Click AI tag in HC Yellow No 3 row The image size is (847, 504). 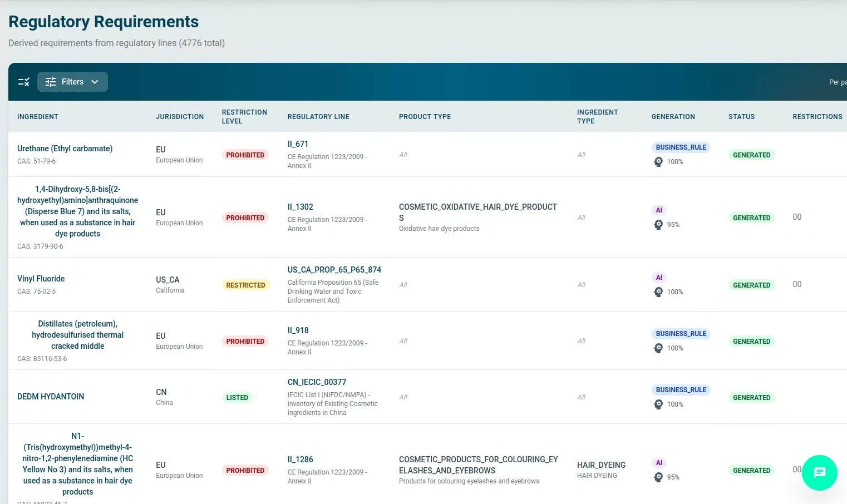tap(659, 463)
